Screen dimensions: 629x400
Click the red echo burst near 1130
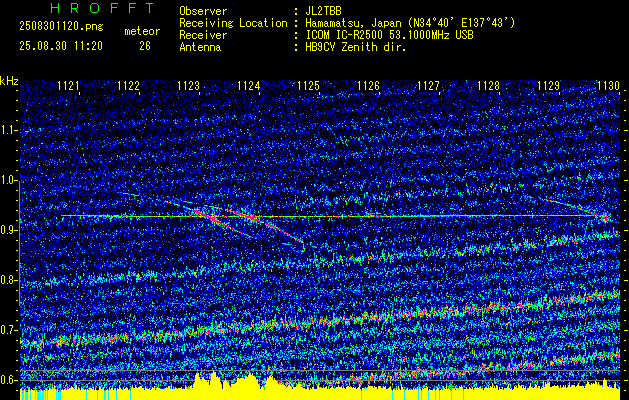click(x=605, y=218)
